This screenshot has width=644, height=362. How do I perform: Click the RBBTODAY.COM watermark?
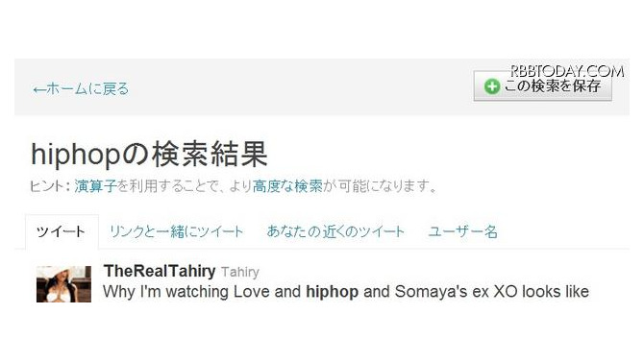567,71
